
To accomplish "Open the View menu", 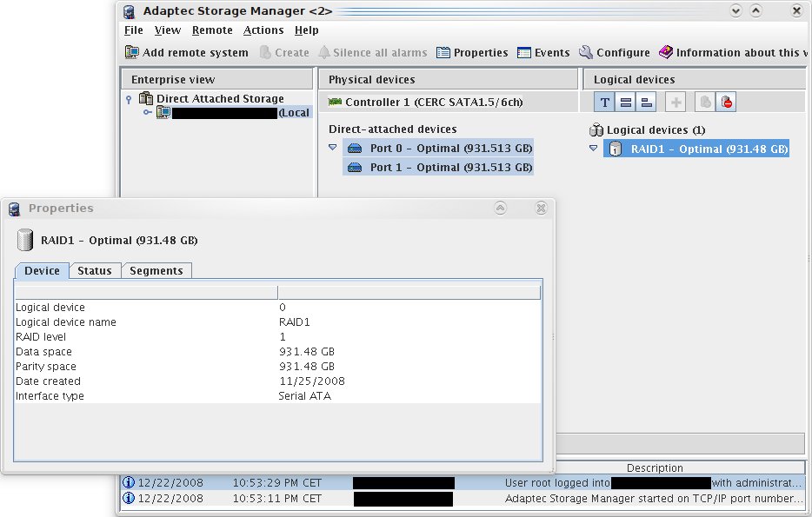I will pyautogui.click(x=168, y=30).
